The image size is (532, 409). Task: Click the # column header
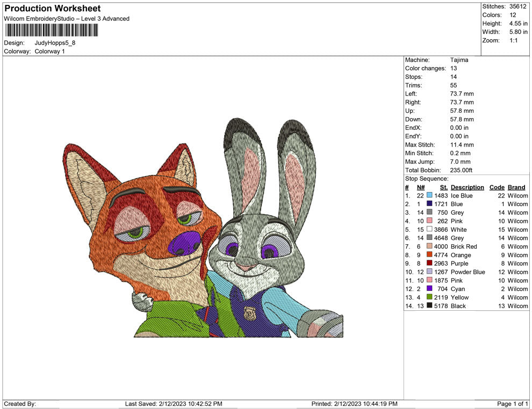(407, 187)
